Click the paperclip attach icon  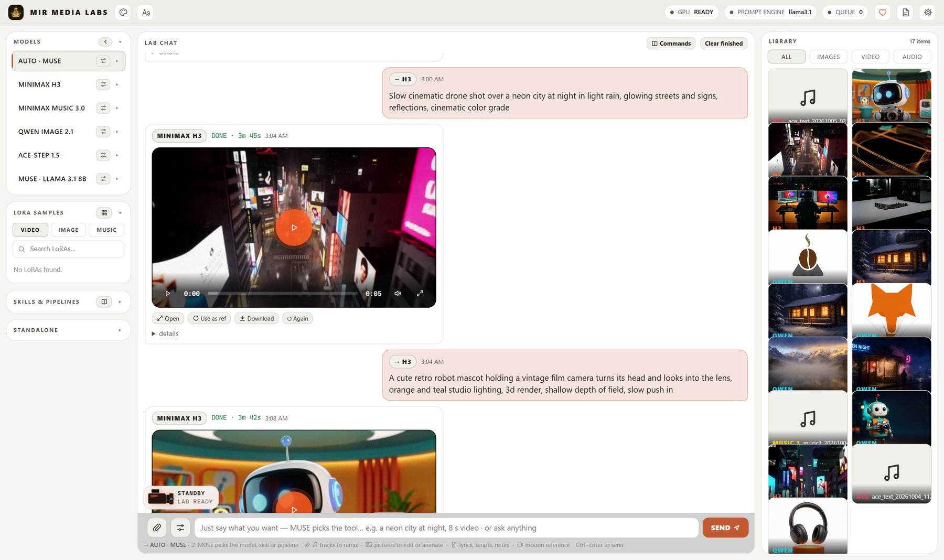pyautogui.click(x=157, y=527)
